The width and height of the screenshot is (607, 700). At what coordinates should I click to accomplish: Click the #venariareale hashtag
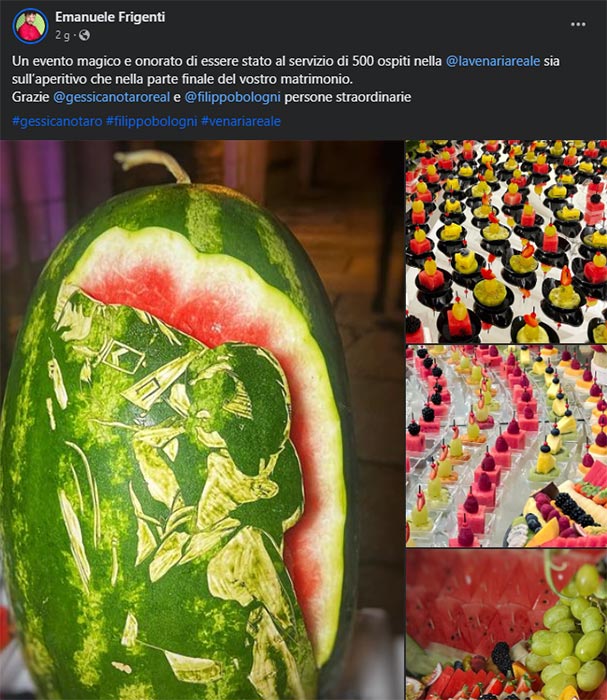pos(241,121)
